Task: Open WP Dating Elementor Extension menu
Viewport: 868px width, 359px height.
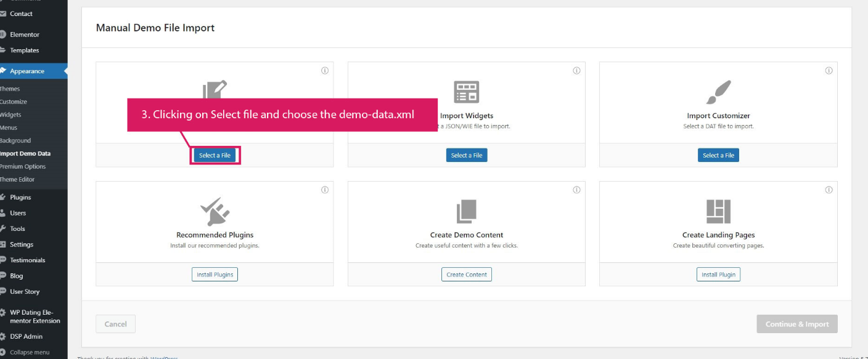Action: 35,317
